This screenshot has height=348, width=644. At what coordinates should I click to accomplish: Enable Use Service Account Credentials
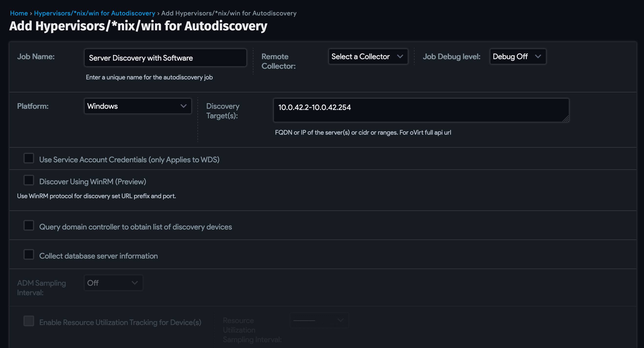click(29, 158)
